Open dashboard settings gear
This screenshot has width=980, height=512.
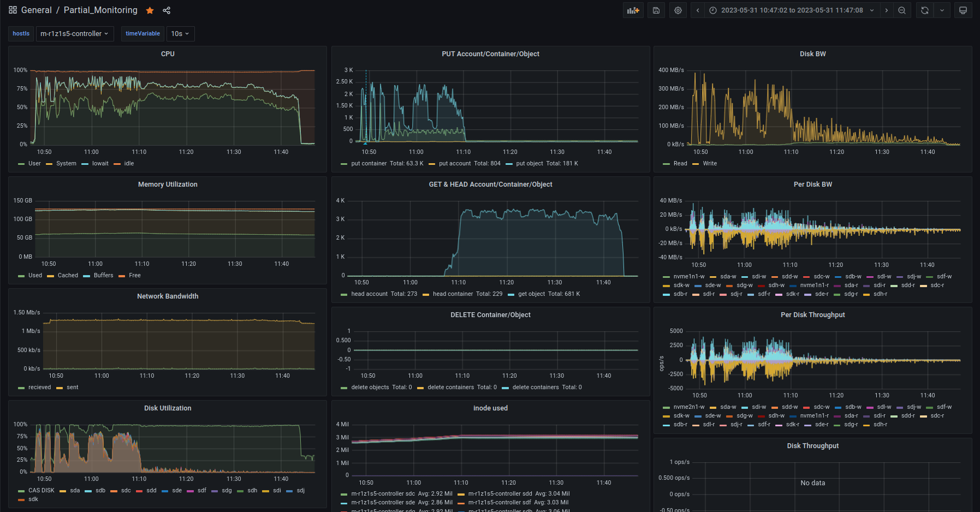point(678,10)
